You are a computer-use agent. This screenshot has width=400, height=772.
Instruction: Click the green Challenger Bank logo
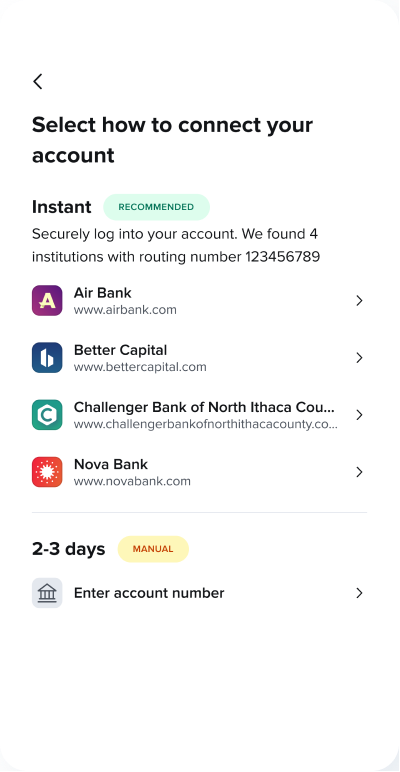(47, 415)
